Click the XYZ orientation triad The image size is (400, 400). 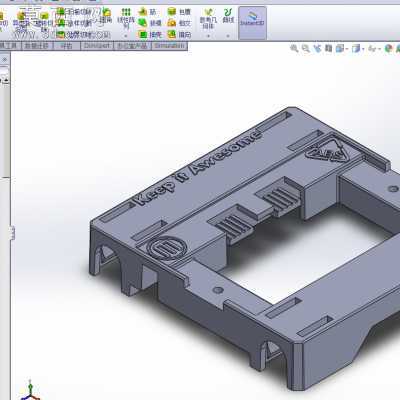pos(30,390)
